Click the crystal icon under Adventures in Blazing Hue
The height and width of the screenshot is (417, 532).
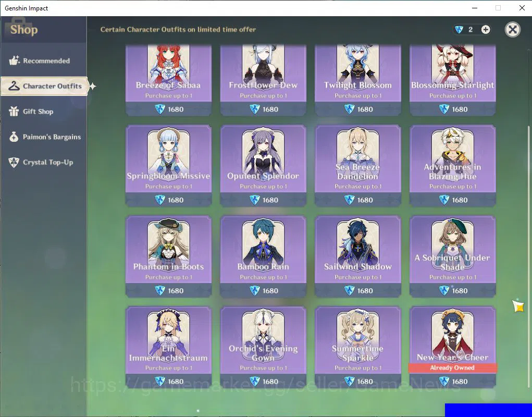point(444,200)
